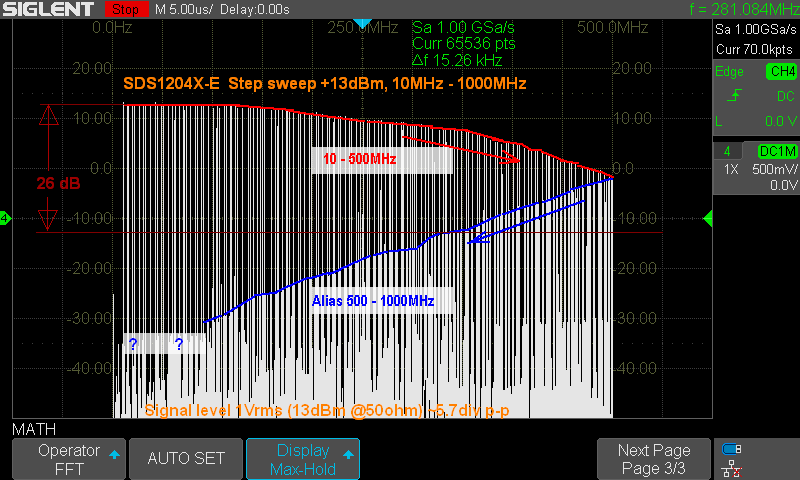Select the trigger level 0.0 V value
The height and width of the screenshot is (480, 800).
[781, 121]
